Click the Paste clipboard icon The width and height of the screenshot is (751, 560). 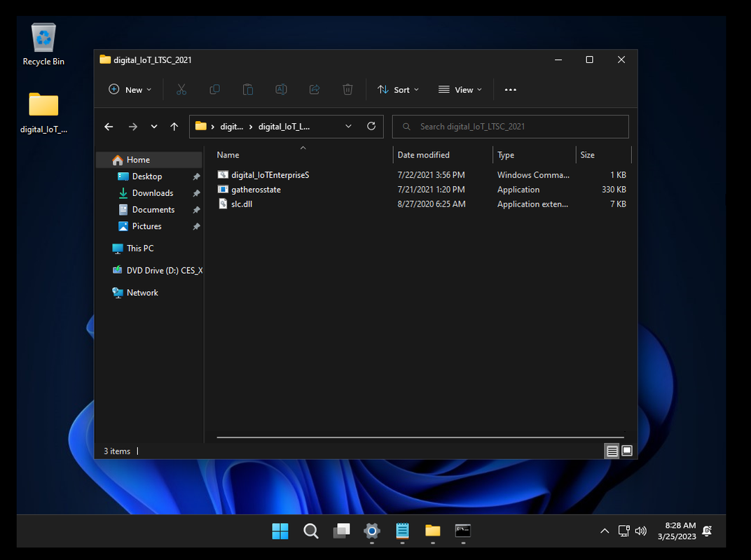click(247, 90)
